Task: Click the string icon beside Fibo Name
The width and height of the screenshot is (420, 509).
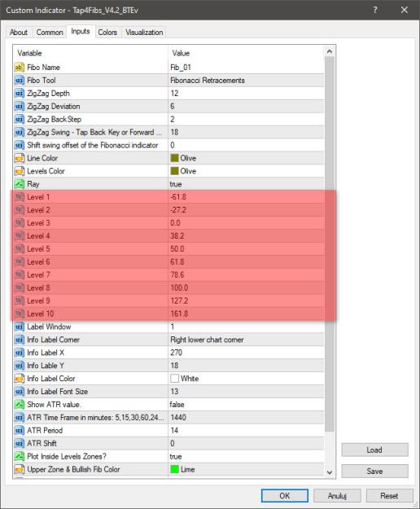Action: [20, 68]
